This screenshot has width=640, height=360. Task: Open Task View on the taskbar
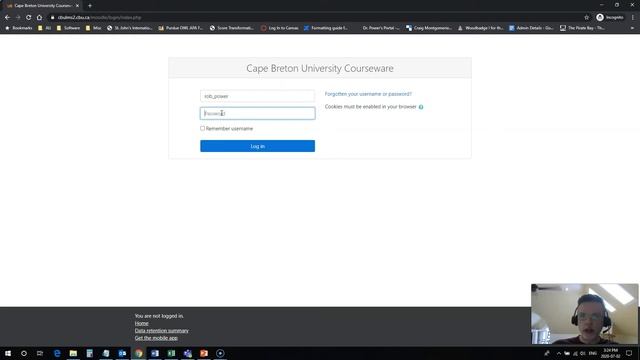click(40, 353)
